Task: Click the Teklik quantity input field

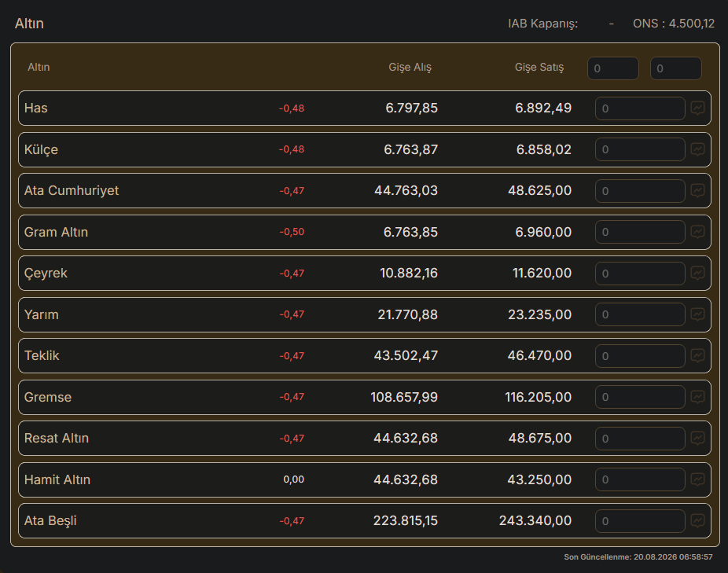Action: click(640, 356)
